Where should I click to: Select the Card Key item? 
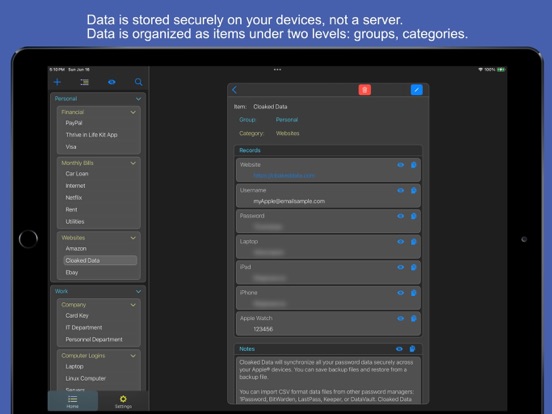point(77,315)
